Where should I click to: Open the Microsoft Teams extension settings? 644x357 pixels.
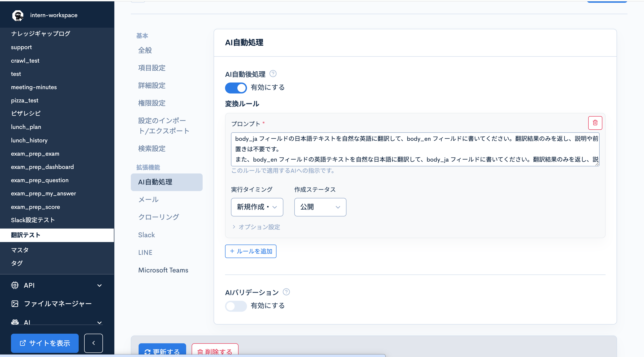[163, 270]
